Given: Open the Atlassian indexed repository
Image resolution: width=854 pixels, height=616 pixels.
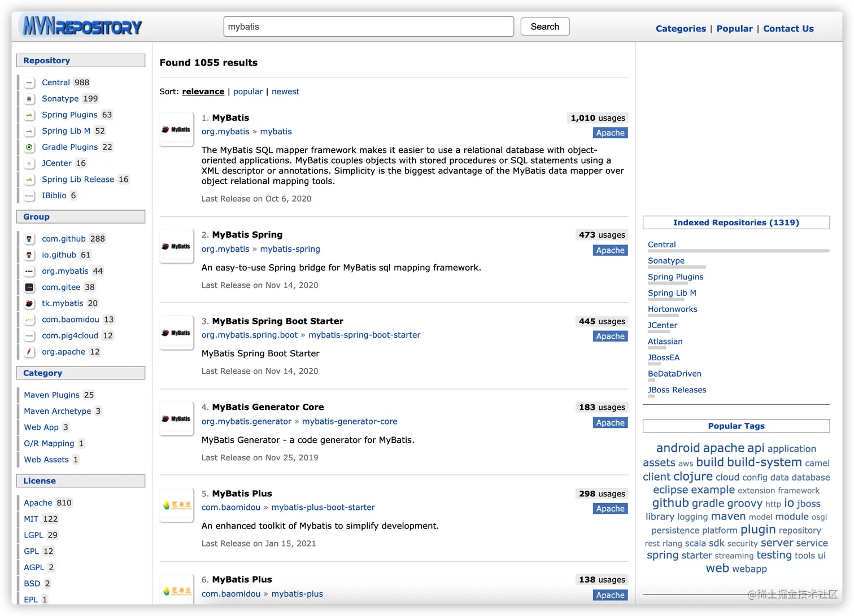Looking at the screenshot, I should click(665, 342).
